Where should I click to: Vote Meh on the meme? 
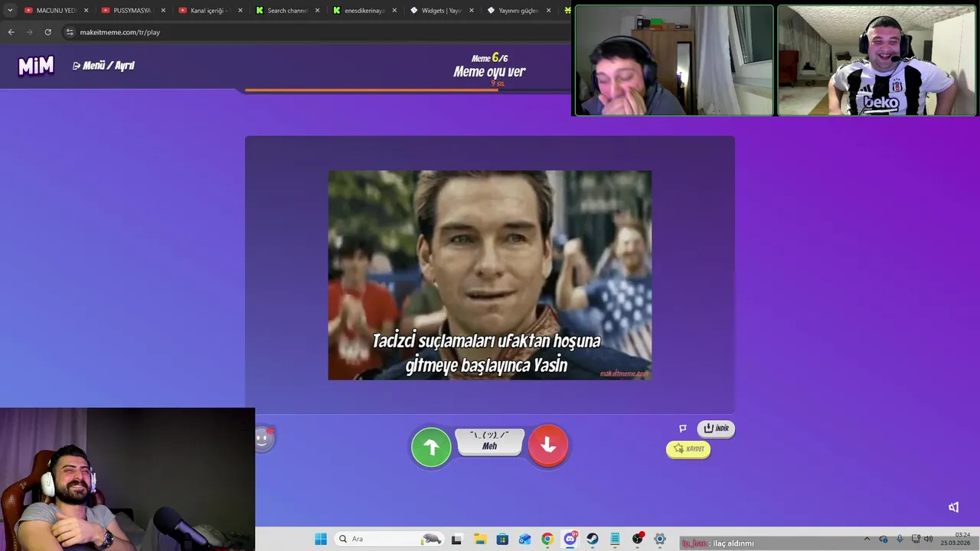(x=489, y=442)
